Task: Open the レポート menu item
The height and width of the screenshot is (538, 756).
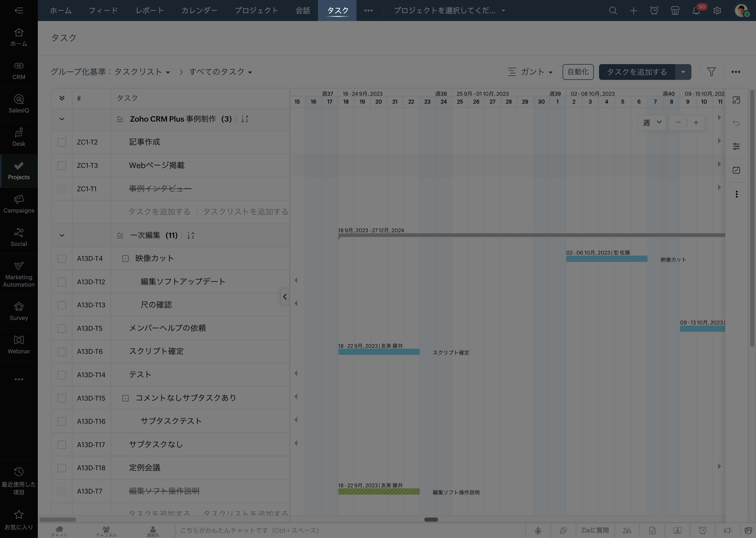Action: tap(149, 10)
